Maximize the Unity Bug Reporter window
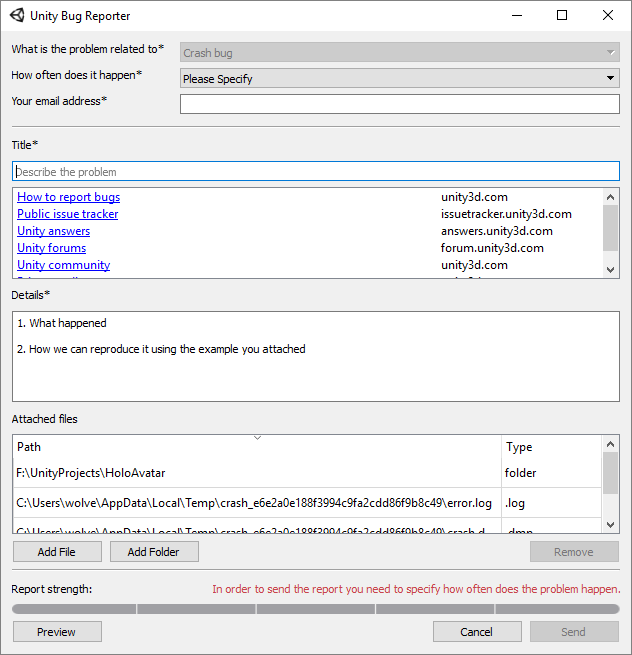 pos(562,15)
